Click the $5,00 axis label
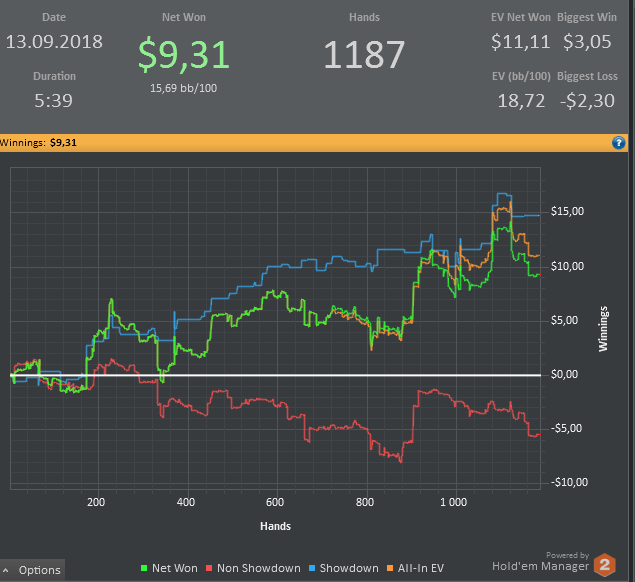The height and width of the screenshot is (582, 635). click(565, 320)
